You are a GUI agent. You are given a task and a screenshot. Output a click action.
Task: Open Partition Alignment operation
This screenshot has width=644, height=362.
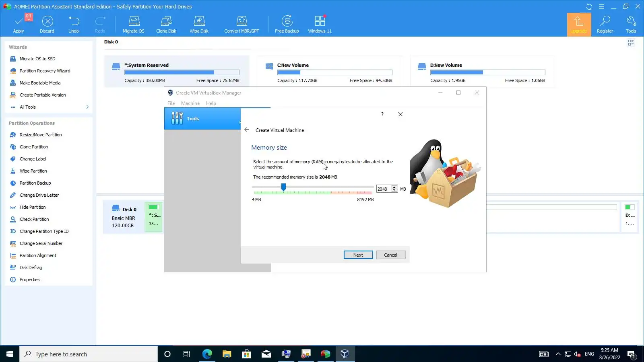(x=38, y=255)
